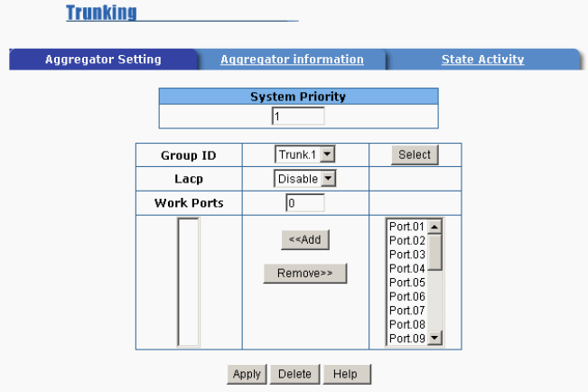The width and height of the screenshot is (588, 392).
Task: Click the empty trunk members list box
Action: coord(188,282)
